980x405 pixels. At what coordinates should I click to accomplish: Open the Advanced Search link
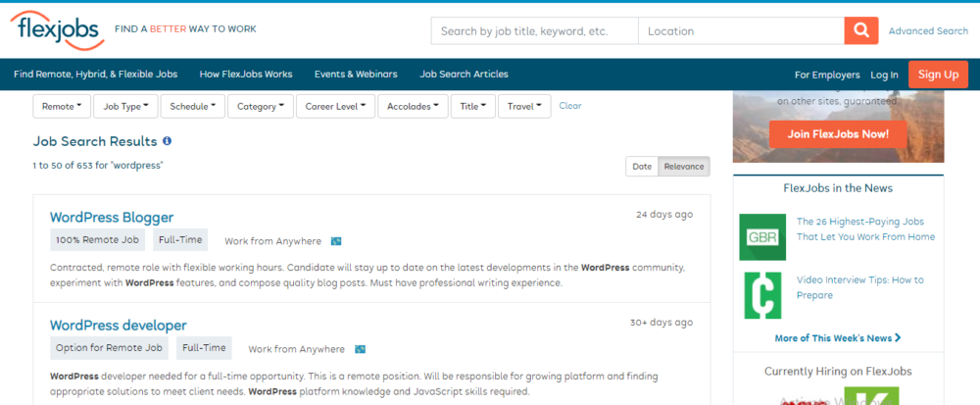click(928, 30)
